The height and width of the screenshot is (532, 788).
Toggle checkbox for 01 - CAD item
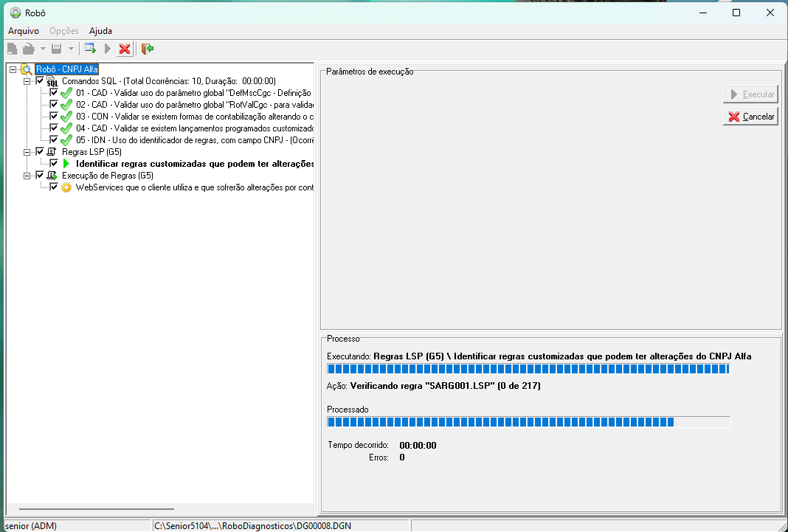(54, 93)
